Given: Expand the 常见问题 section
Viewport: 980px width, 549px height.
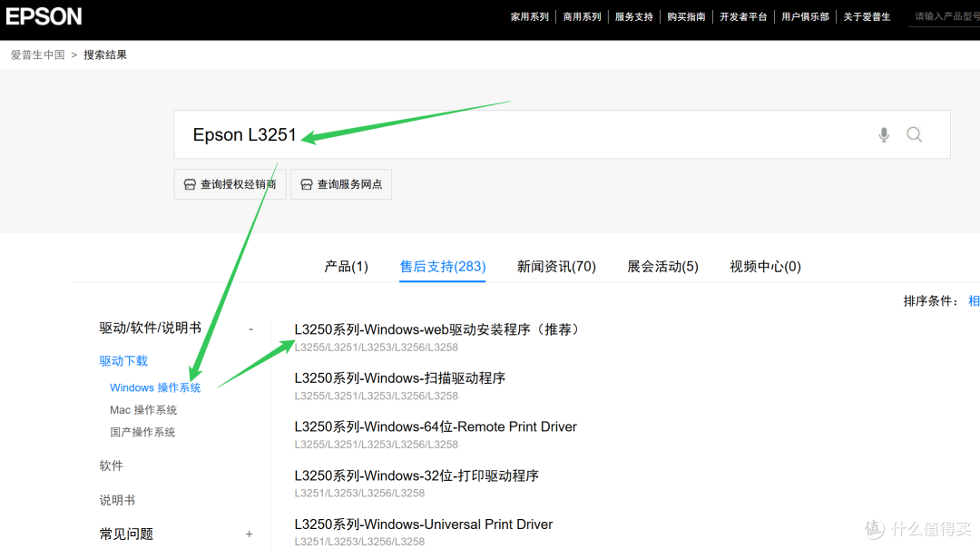Looking at the screenshot, I should tap(250, 534).
